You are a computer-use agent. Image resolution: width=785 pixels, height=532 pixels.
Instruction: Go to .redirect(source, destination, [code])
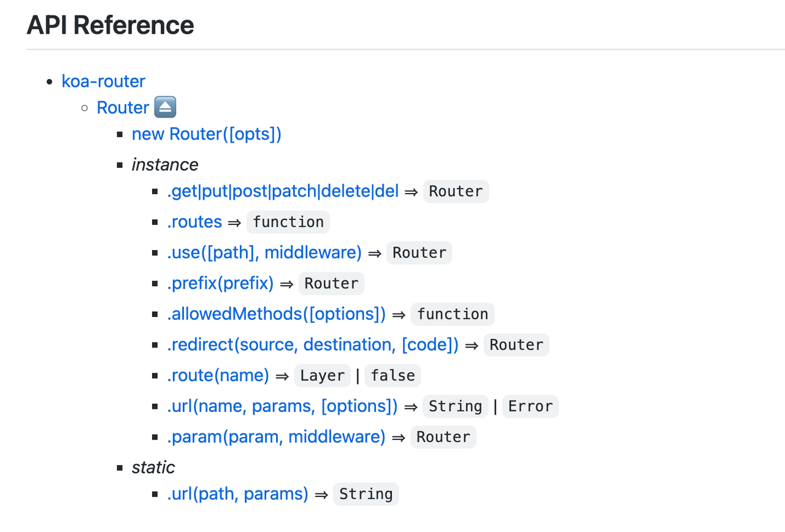coord(313,344)
